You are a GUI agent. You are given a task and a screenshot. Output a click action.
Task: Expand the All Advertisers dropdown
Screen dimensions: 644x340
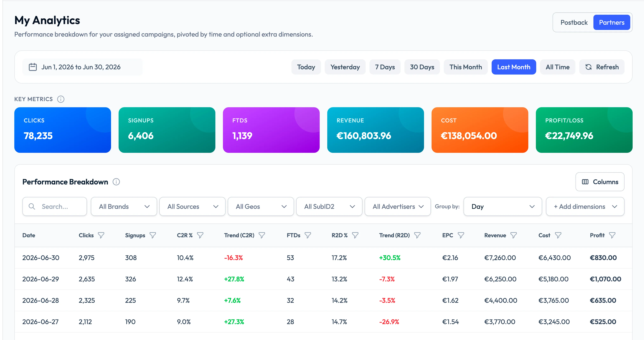[x=398, y=206]
